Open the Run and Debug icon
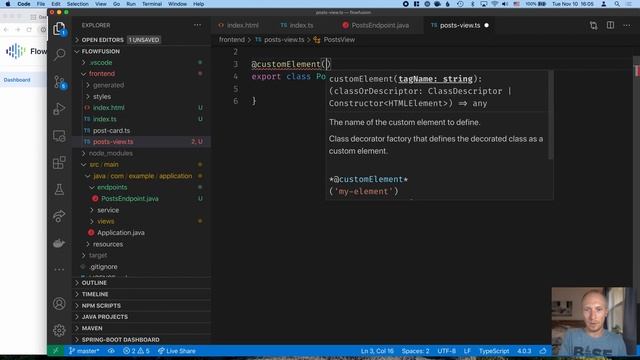The height and width of the screenshot is (360, 640). pos(59,109)
